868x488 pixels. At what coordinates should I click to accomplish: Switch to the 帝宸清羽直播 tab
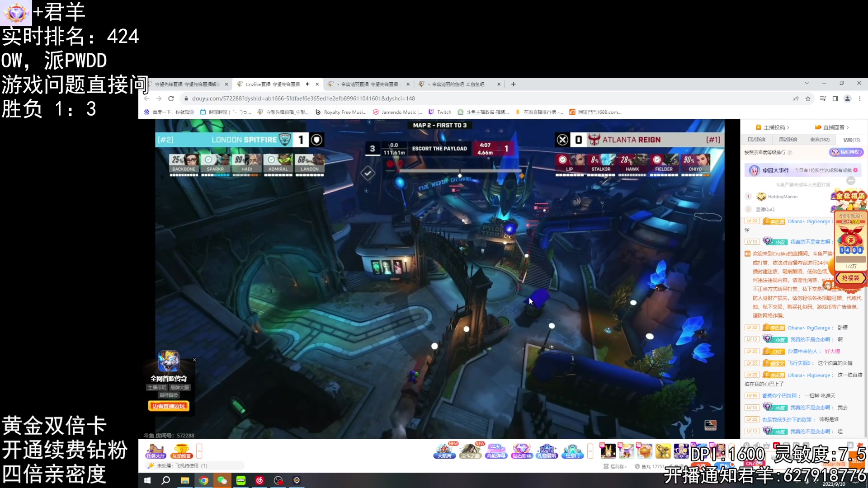368,84
